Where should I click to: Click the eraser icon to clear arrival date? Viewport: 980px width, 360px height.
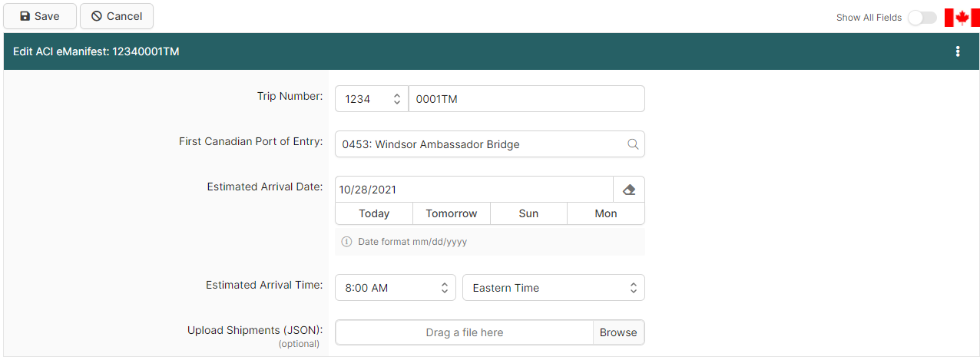click(x=628, y=190)
